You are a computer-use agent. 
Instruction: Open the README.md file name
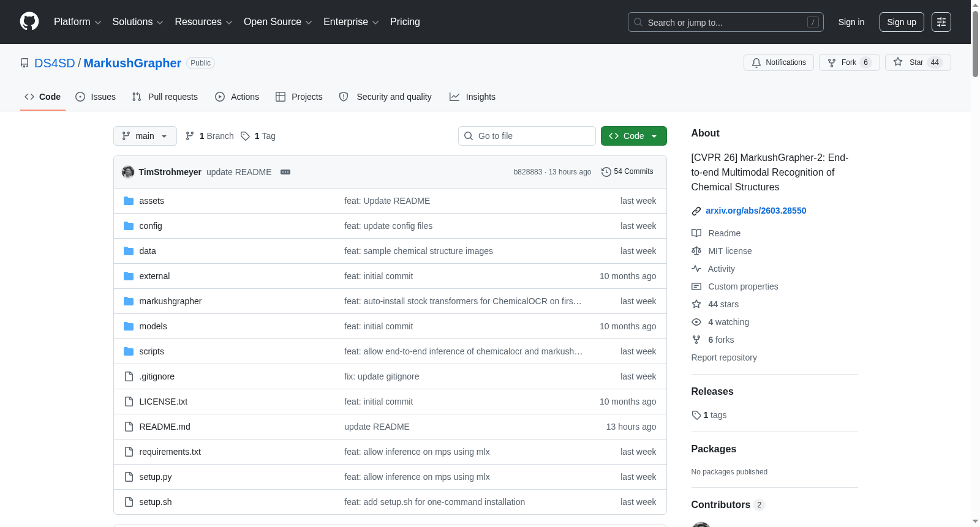point(165,427)
